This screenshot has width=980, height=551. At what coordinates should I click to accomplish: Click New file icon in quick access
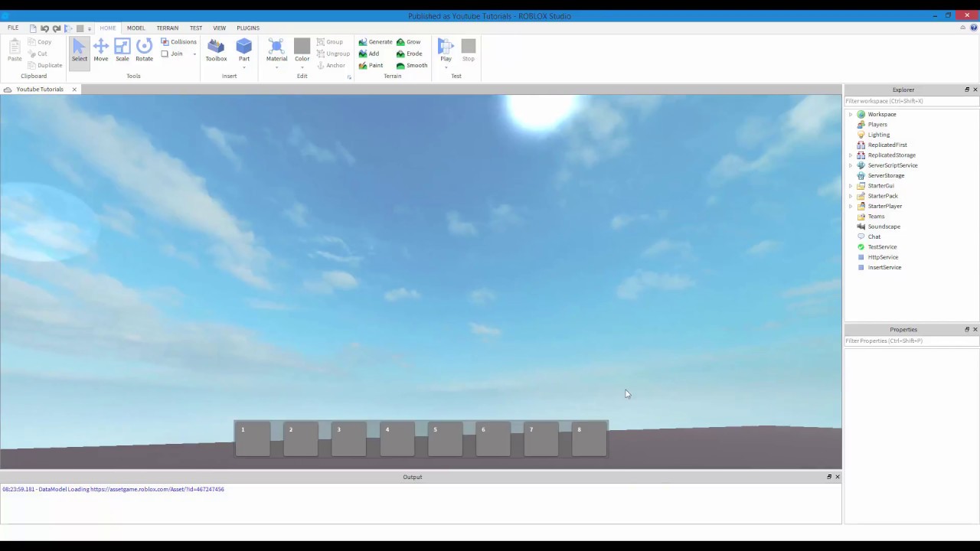(x=33, y=28)
